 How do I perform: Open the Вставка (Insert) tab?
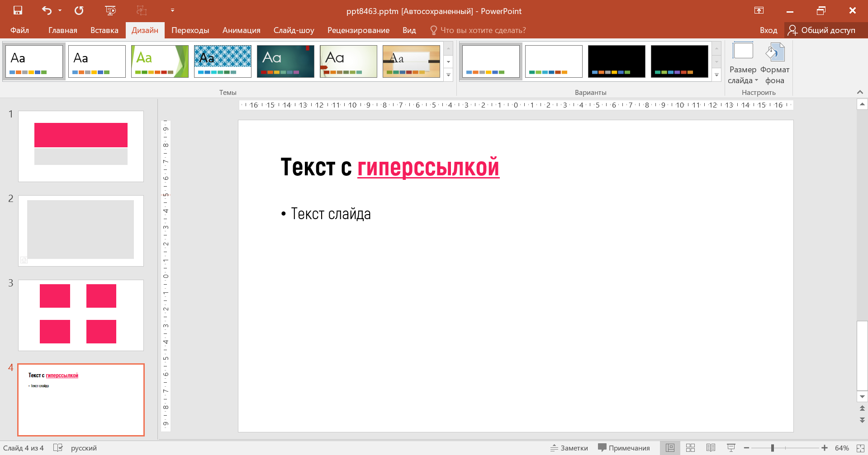pyautogui.click(x=104, y=30)
